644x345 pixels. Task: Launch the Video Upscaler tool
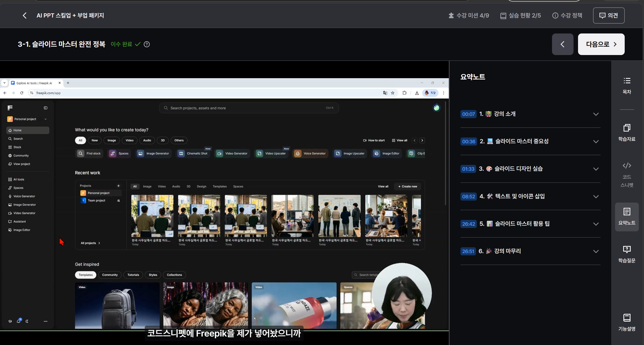(x=271, y=153)
